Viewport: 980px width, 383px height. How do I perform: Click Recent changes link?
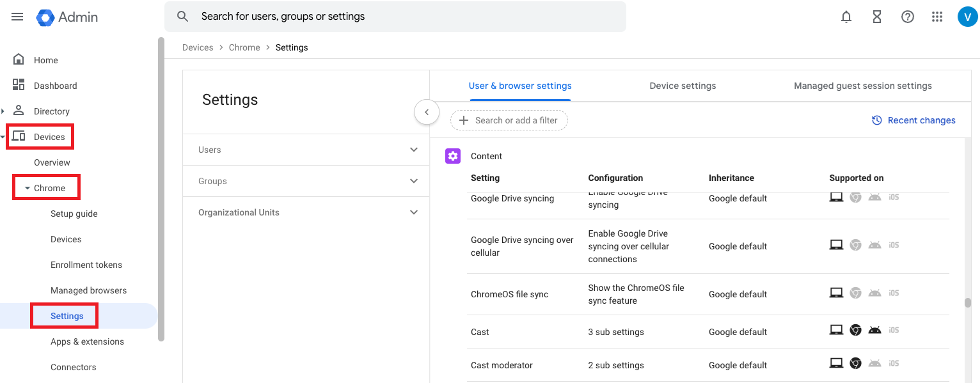(x=922, y=120)
